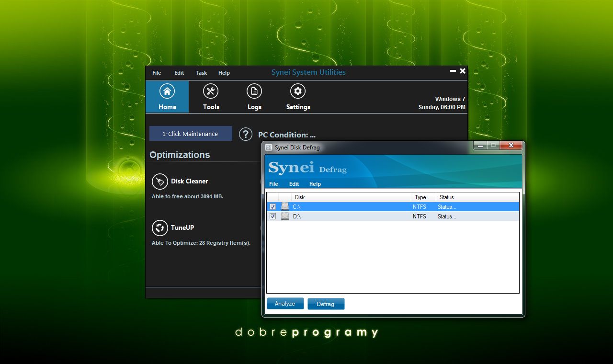Uncheck the C:\ drive checkbox

click(x=273, y=206)
